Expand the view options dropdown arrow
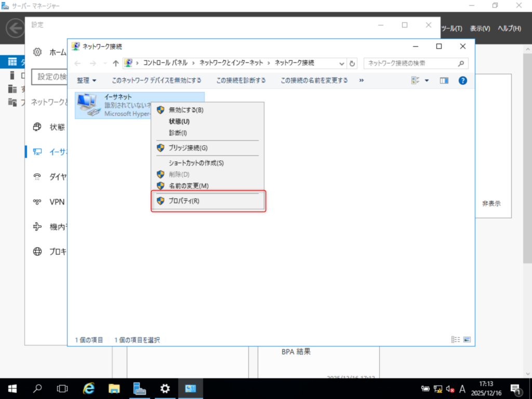Image resolution: width=532 pixels, height=399 pixels. (427, 81)
